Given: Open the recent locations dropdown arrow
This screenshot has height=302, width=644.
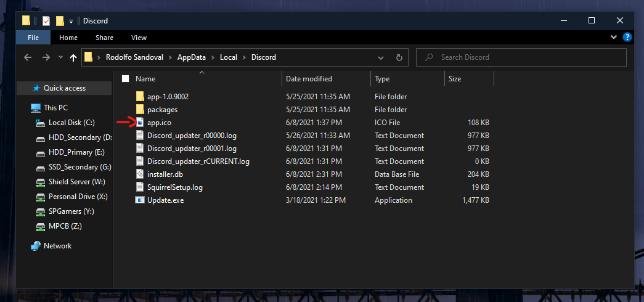Looking at the screenshot, I should click(x=60, y=57).
